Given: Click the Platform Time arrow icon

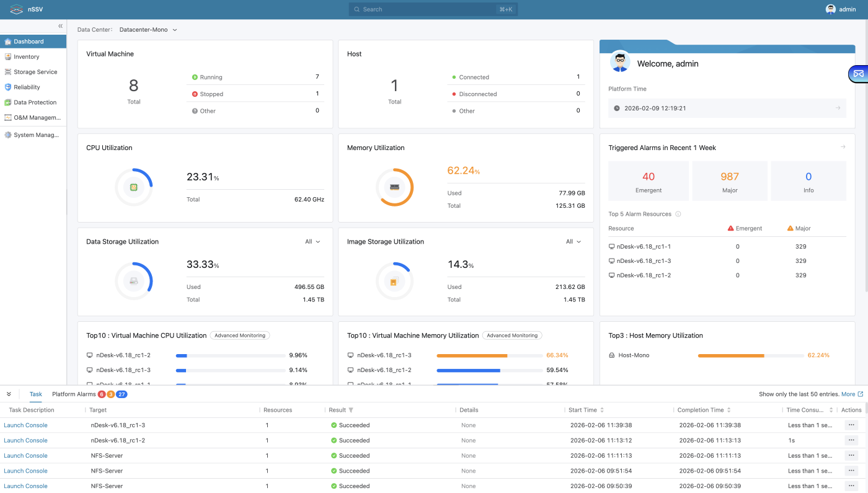Looking at the screenshot, I should [838, 108].
